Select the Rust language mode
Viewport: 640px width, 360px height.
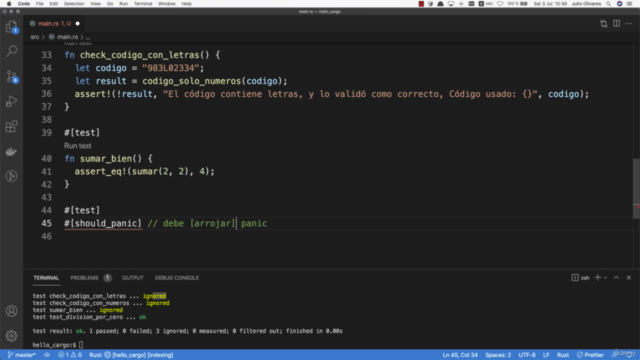(563, 355)
